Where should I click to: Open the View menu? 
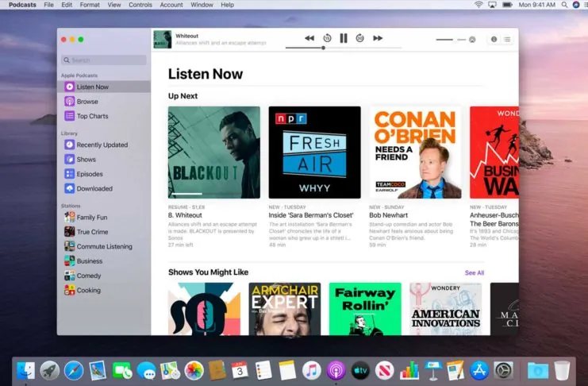(114, 5)
